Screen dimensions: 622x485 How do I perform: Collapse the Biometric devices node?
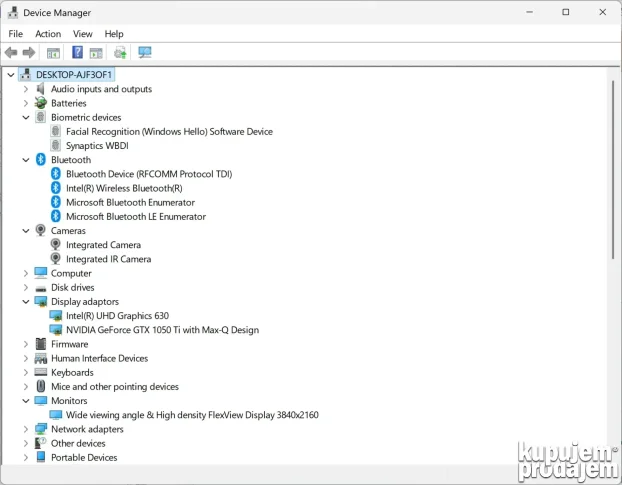point(26,117)
